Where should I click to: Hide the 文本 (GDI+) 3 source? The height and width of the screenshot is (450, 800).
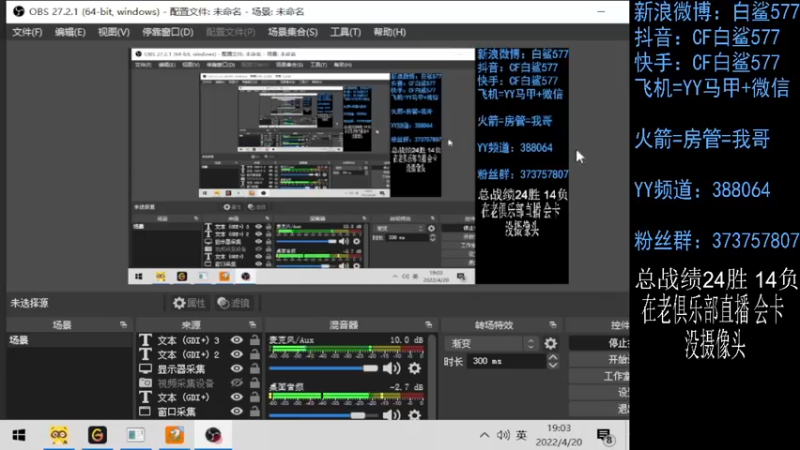coord(236,340)
